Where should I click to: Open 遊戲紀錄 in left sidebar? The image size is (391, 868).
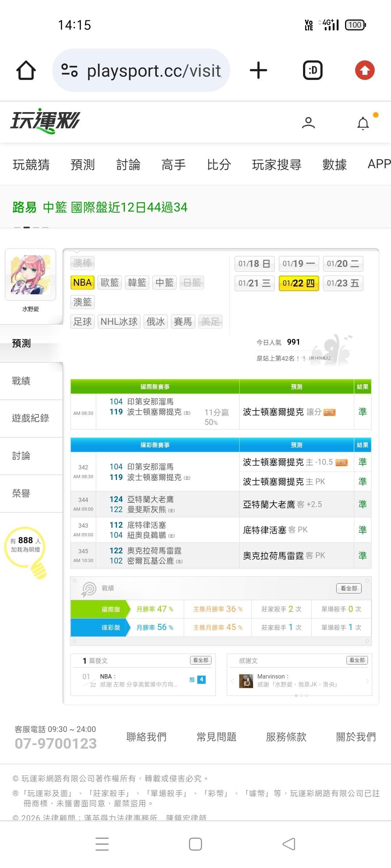point(31,418)
